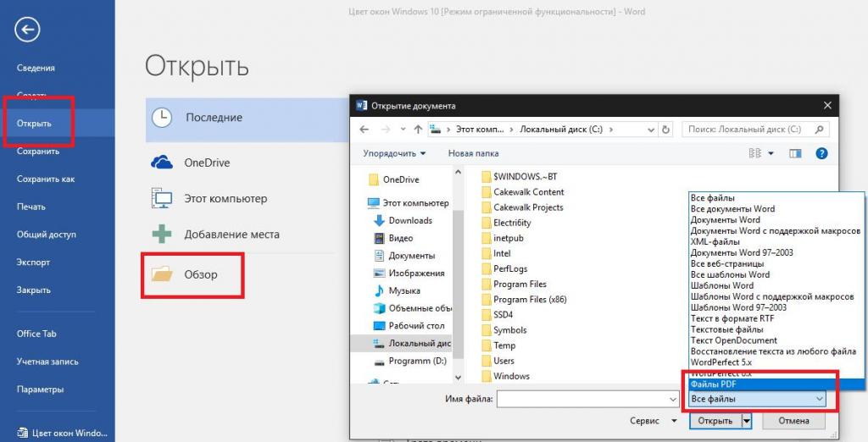Select the $WINDOWS.~BT folder
868x442 pixels.
coord(520,176)
